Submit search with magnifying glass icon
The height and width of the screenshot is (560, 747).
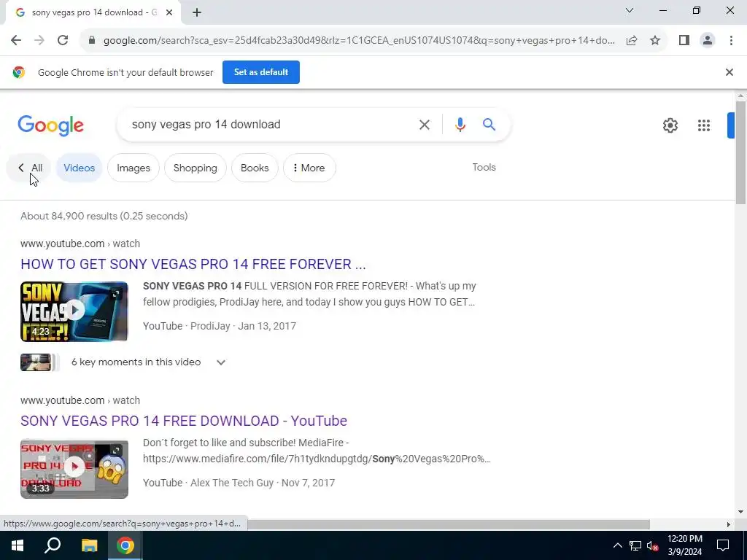[x=489, y=125]
